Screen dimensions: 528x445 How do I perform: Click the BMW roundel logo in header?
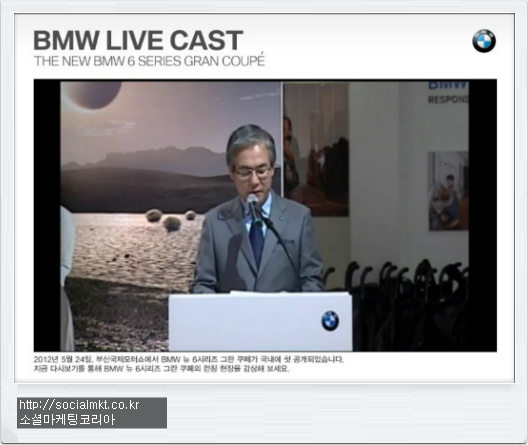click(484, 41)
